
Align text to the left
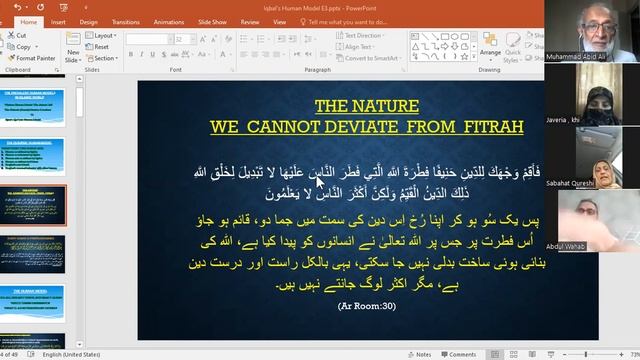(x=244, y=54)
